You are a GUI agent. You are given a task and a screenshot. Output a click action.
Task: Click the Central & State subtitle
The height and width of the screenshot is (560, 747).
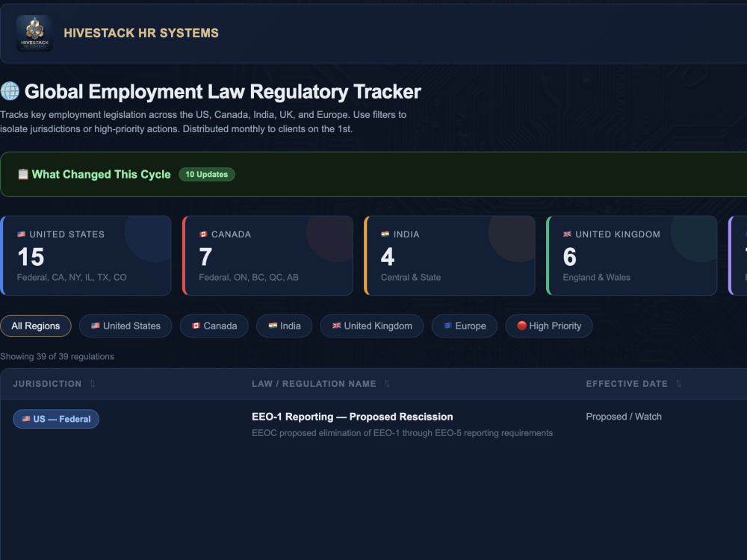pos(411,277)
